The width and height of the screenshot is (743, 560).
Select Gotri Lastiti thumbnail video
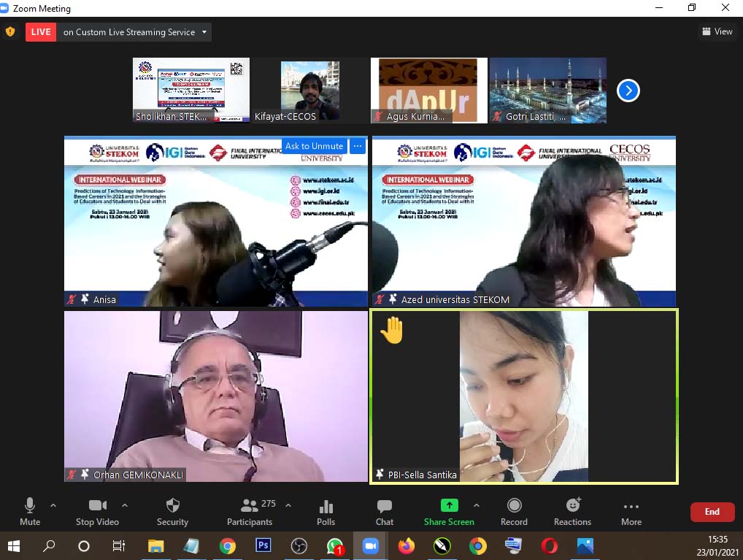[548, 90]
